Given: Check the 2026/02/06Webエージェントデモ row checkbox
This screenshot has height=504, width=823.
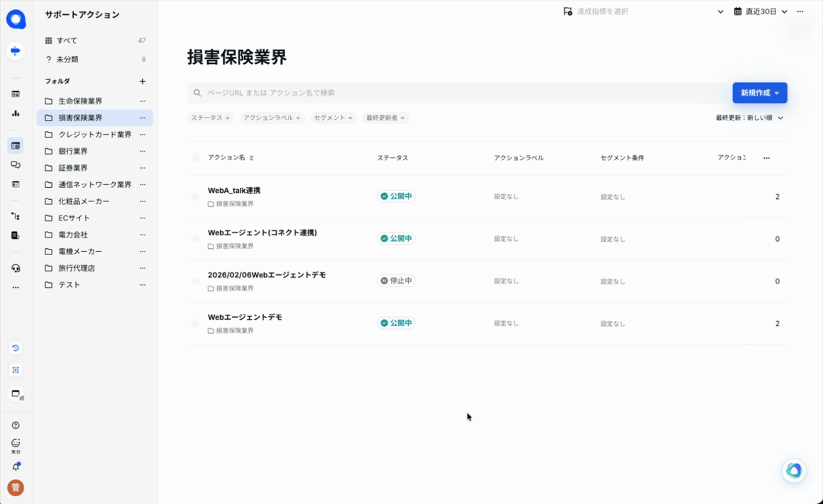Looking at the screenshot, I should coord(195,281).
